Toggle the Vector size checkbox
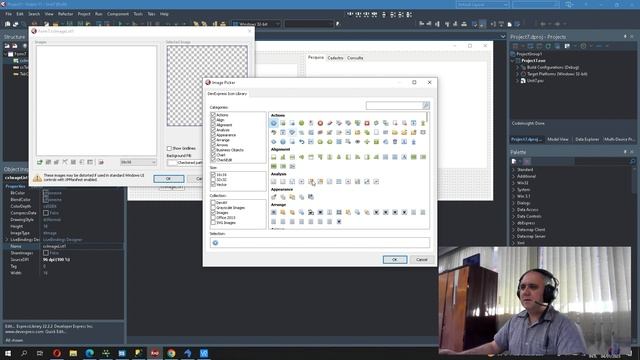This screenshot has height=360, width=640. coord(213,184)
